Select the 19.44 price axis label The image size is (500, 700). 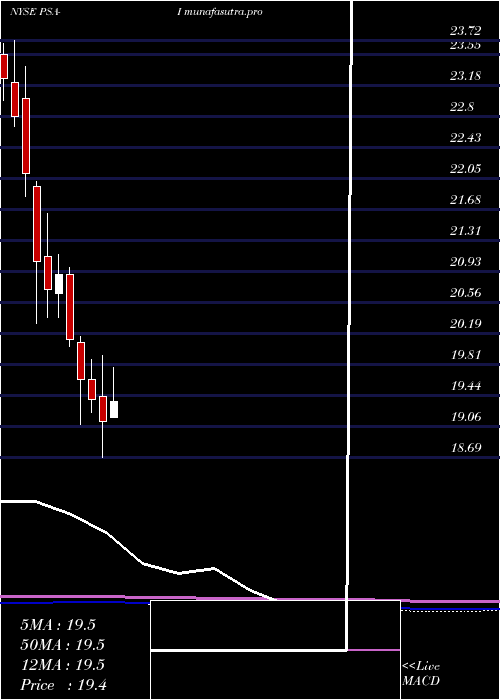pyautogui.click(x=466, y=386)
